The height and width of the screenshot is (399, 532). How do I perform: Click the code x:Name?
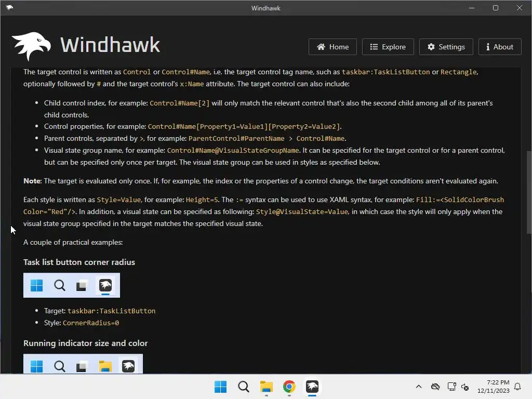pyautogui.click(x=192, y=84)
